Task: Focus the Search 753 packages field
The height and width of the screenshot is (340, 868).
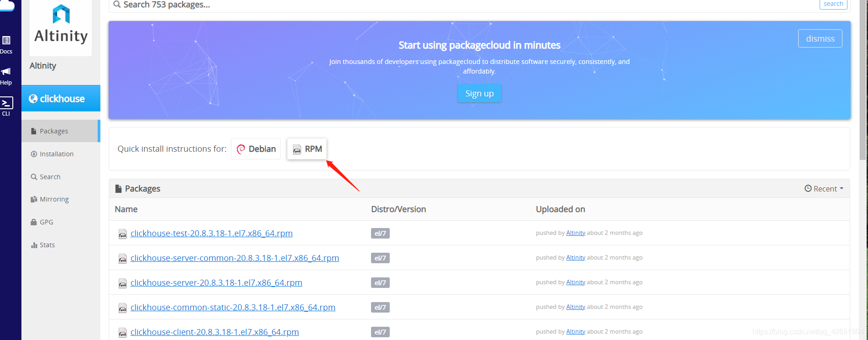Action: point(463,5)
